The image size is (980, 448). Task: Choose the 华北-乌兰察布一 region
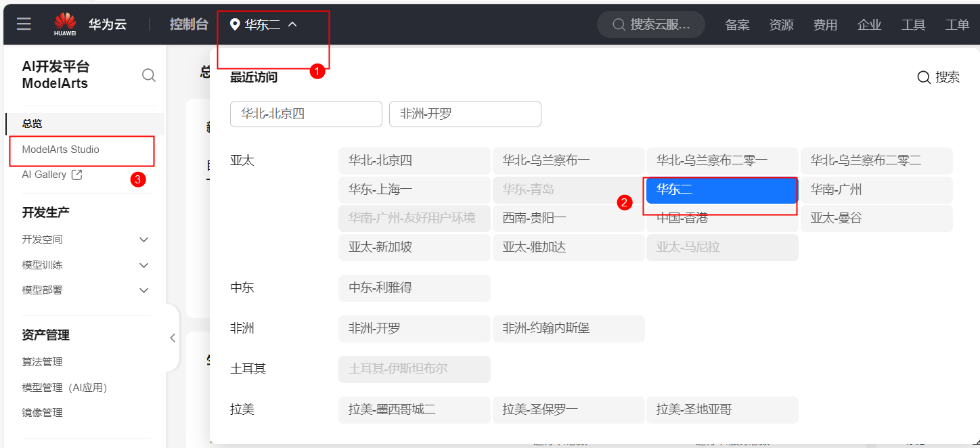pyautogui.click(x=569, y=160)
